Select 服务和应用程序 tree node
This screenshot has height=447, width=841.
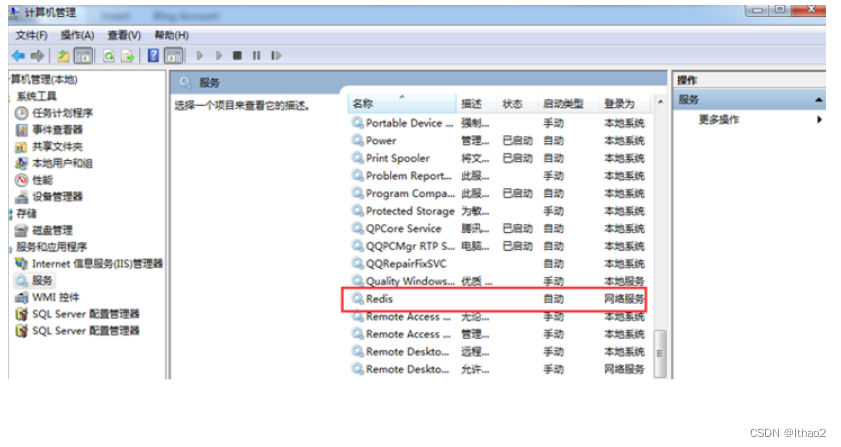click(51, 247)
